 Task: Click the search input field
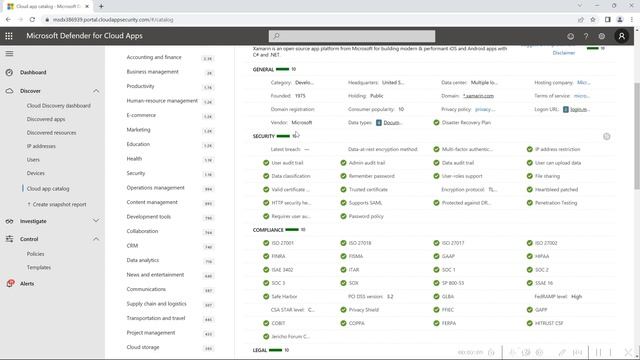pos(352,36)
